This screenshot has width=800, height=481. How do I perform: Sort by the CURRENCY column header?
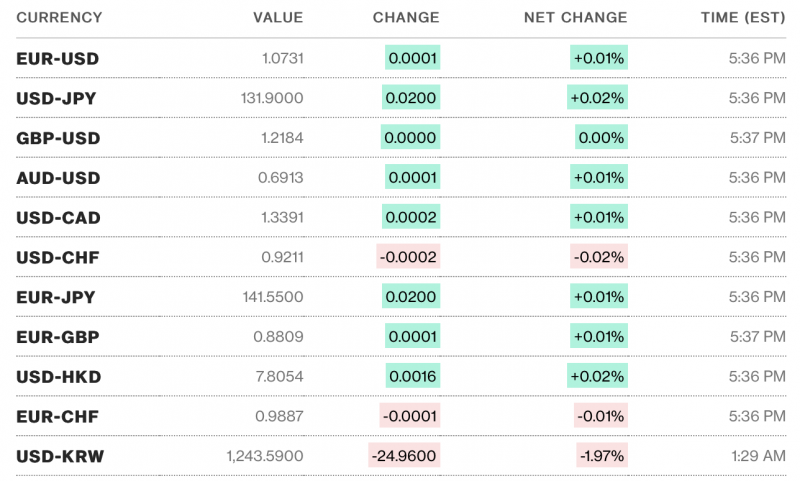pos(59,18)
